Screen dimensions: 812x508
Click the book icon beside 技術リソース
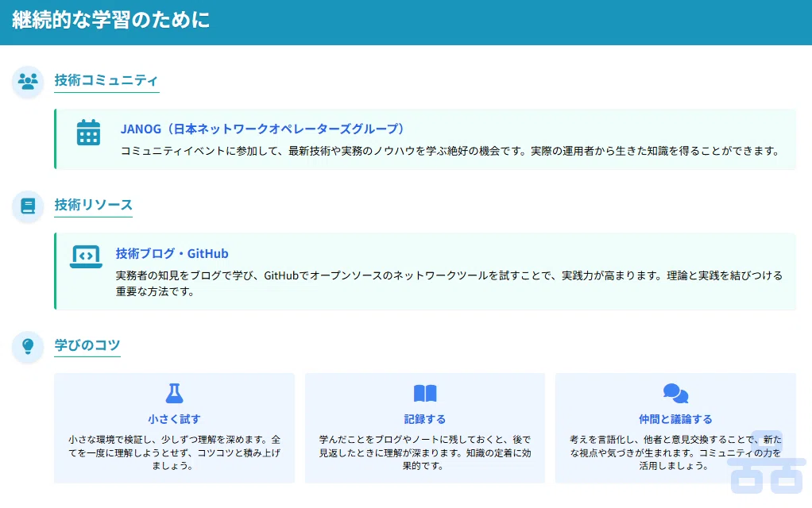point(28,206)
